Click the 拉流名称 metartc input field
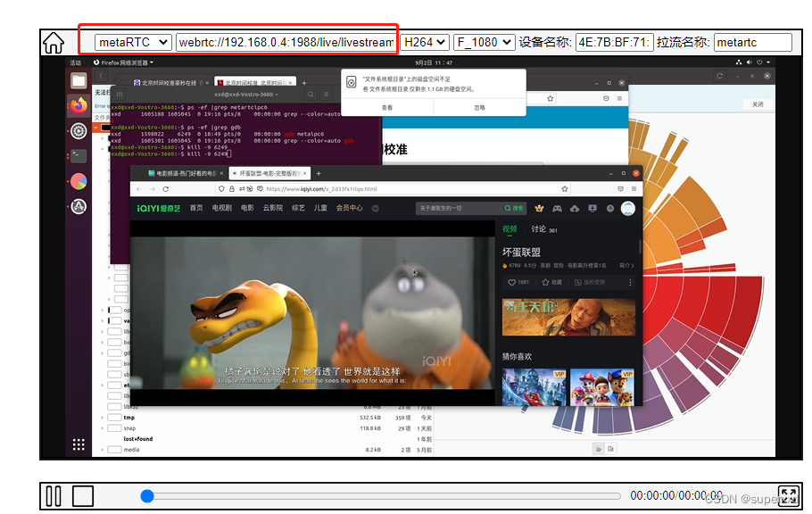The width and height of the screenshot is (812, 514). pos(752,42)
